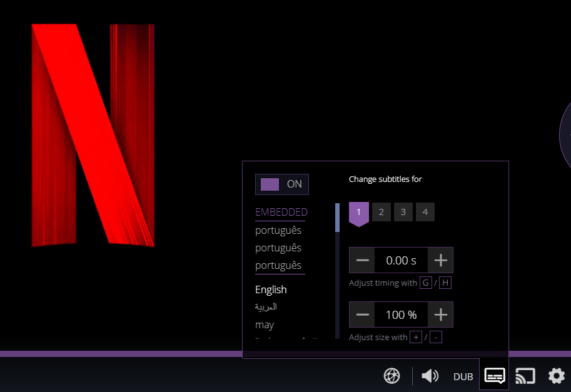Select subtitle slot 2
The width and height of the screenshot is (571, 392).
382,212
